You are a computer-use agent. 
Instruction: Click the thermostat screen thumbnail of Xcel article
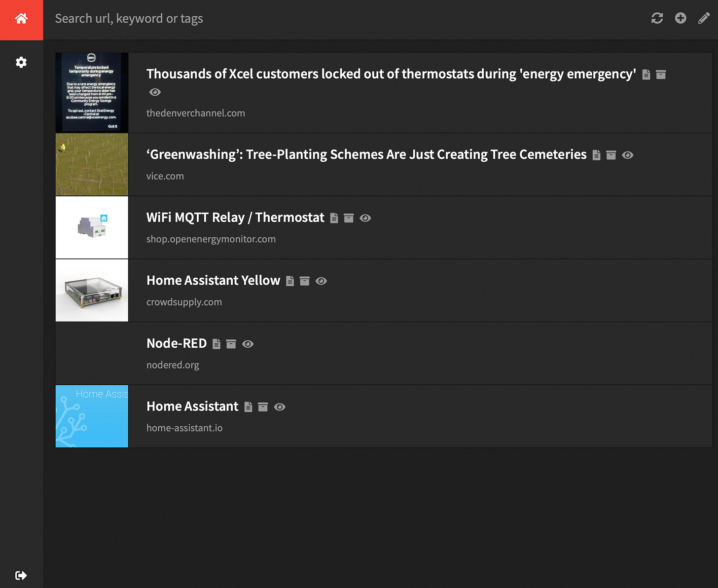pos(92,93)
